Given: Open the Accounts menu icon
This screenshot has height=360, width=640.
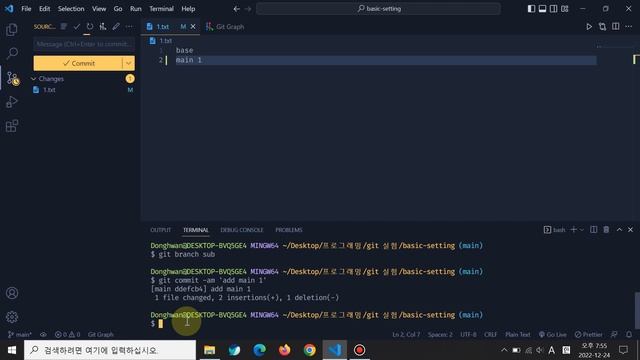Looking at the screenshot, I should pyautogui.click(x=12, y=293).
